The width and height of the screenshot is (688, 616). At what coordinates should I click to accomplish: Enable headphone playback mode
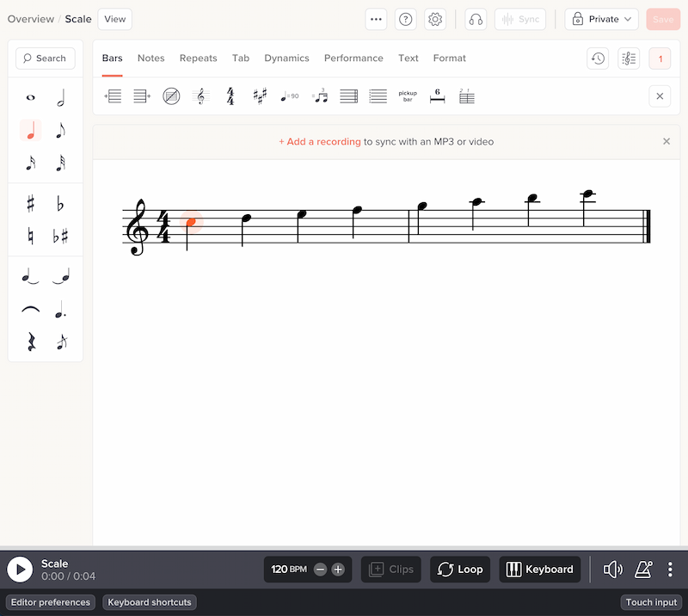pos(475,18)
